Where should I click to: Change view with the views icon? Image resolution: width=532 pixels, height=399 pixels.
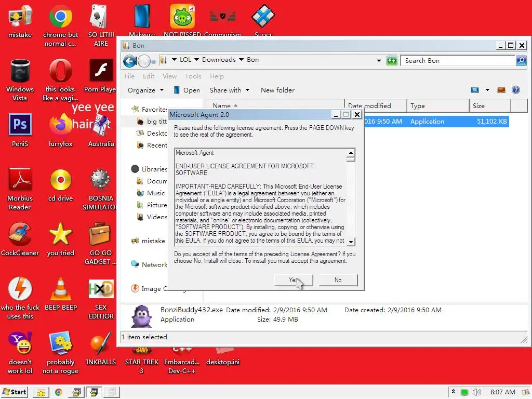pyautogui.click(x=475, y=90)
